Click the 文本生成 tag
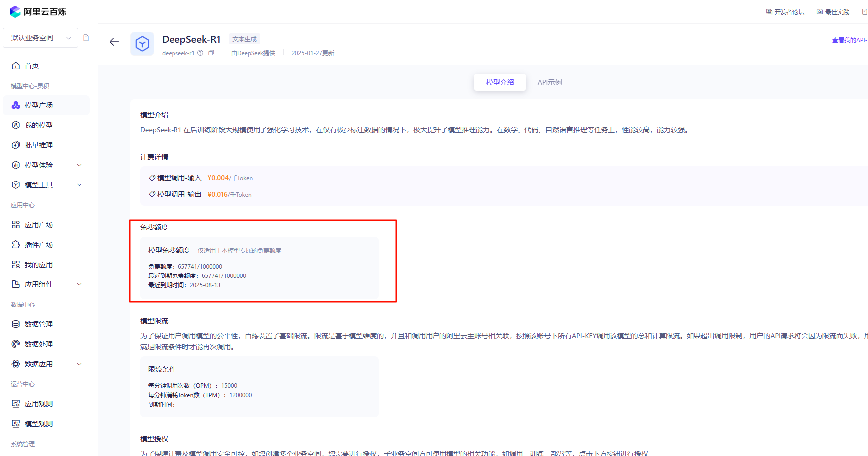The height and width of the screenshot is (456, 868). coord(244,39)
